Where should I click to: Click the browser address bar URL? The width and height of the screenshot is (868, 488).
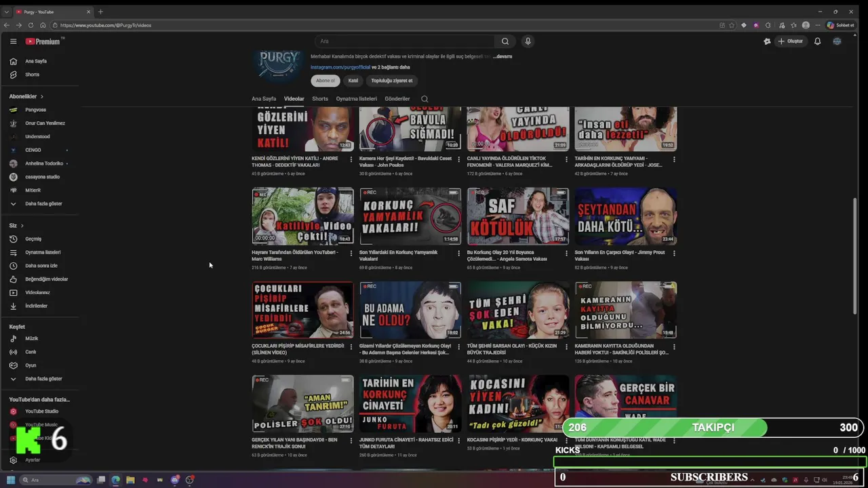point(106,25)
